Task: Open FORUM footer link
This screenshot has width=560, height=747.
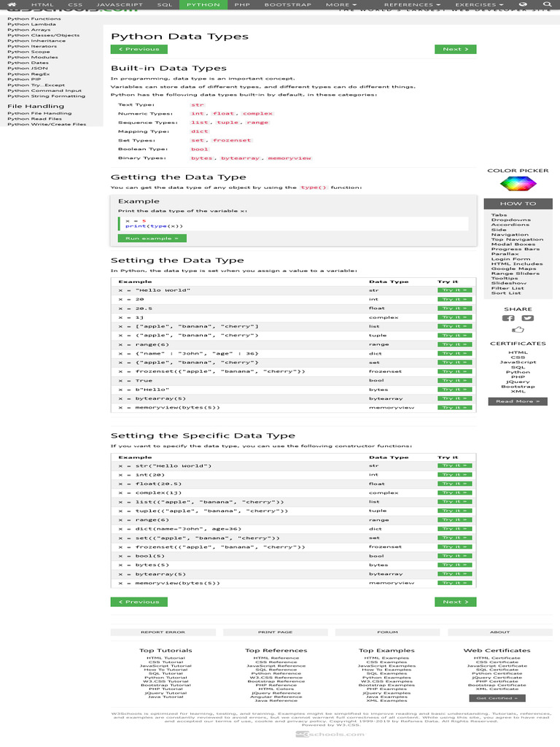Action: 388,632
